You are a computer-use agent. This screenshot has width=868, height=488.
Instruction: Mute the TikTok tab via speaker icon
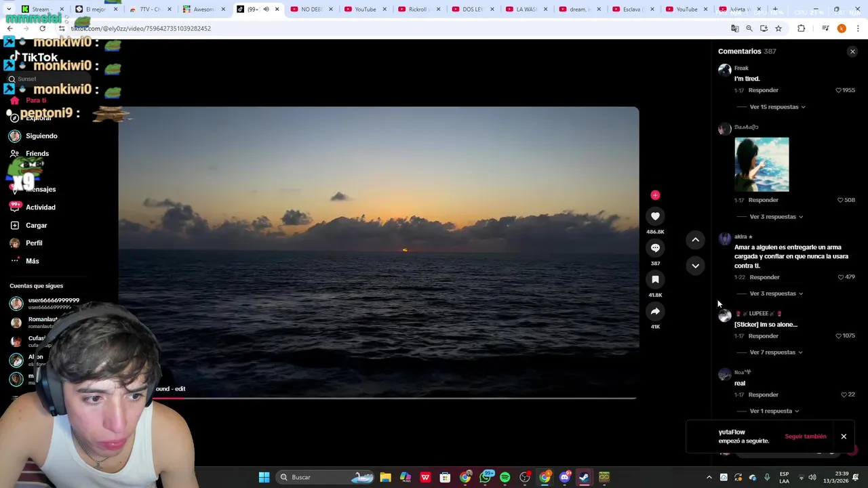(x=266, y=9)
